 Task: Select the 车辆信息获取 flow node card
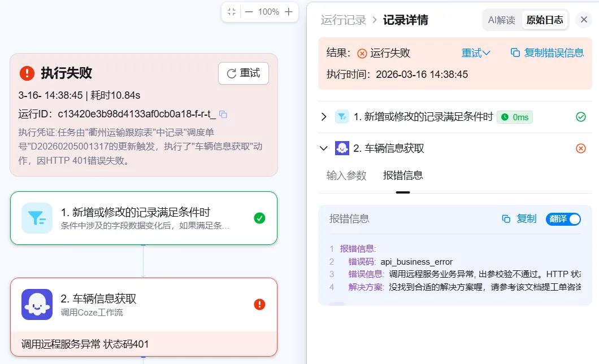(x=144, y=317)
